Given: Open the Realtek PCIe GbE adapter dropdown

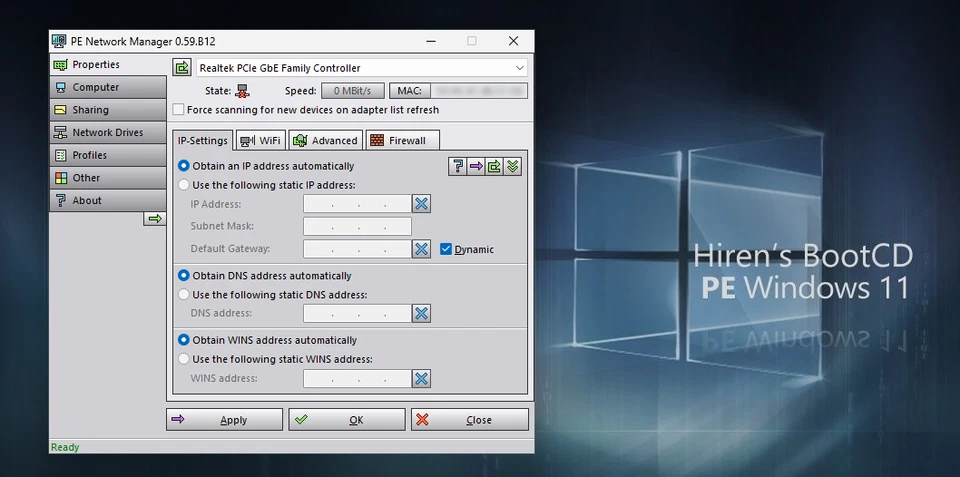Looking at the screenshot, I should point(362,68).
